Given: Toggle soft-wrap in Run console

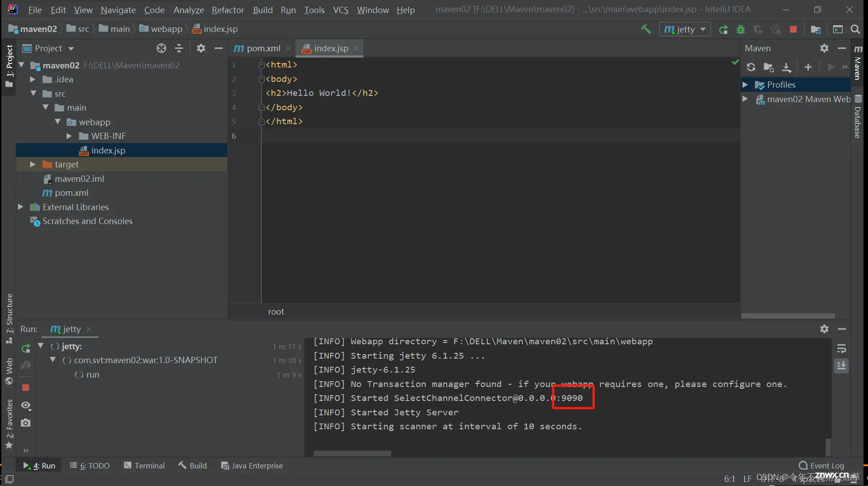Looking at the screenshot, I should [x=841, y=349].
